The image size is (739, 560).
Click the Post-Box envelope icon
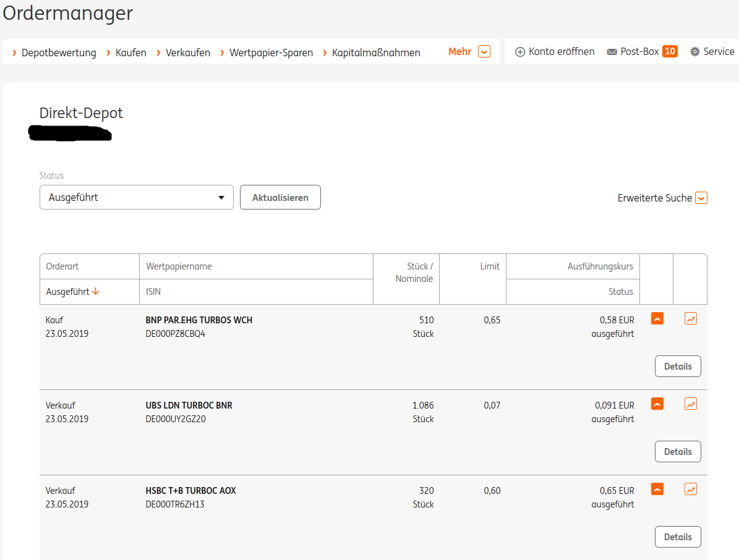pos(612,52)
